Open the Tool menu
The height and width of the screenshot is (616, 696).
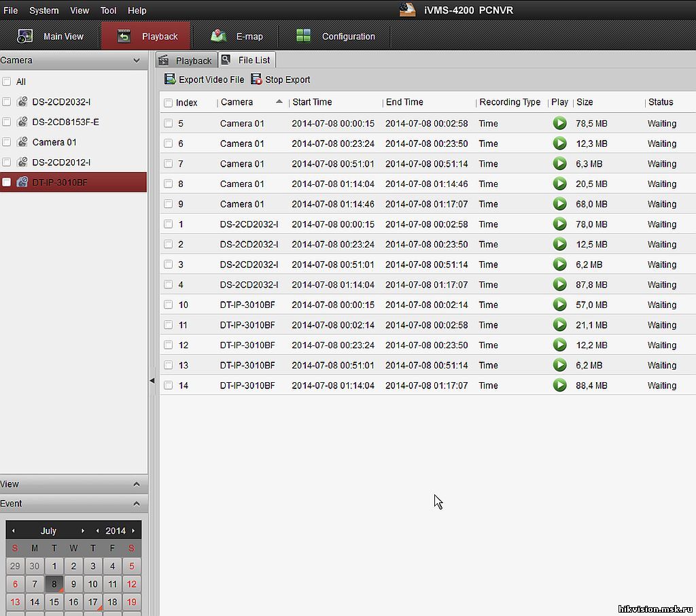pyautogui.click(x=108, y=10)
